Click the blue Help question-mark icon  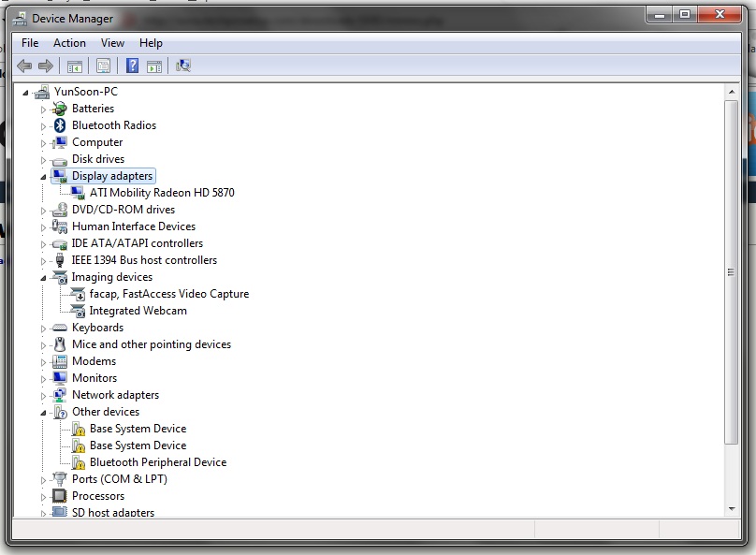132,66
